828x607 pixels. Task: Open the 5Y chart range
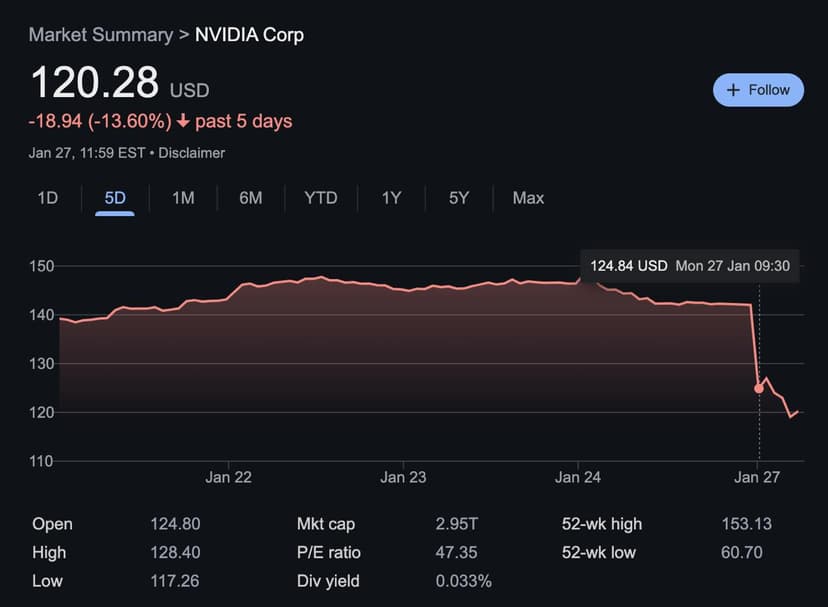pyautogui.click(x=459, y=198)
